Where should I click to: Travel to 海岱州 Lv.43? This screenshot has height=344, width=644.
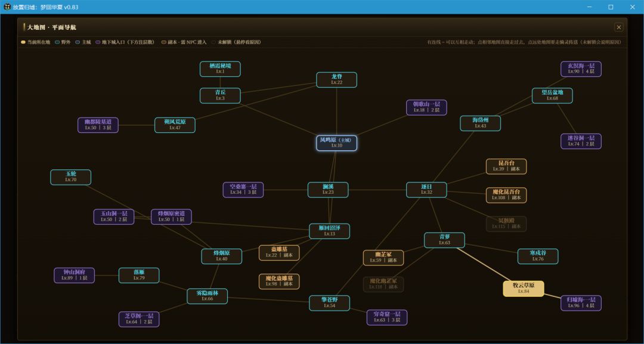point(481,123)
